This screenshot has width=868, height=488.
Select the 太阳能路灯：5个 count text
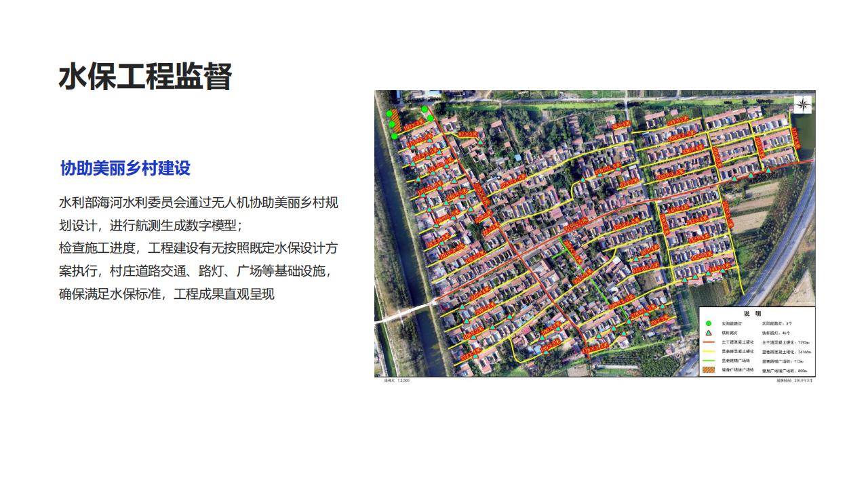click(x=776, y=324)
